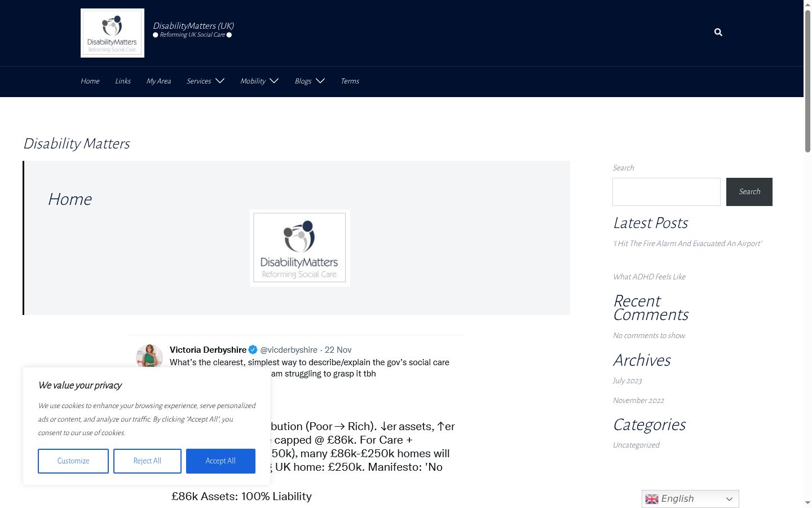
Task: Click the Services menu label
Action: point(199,81)
